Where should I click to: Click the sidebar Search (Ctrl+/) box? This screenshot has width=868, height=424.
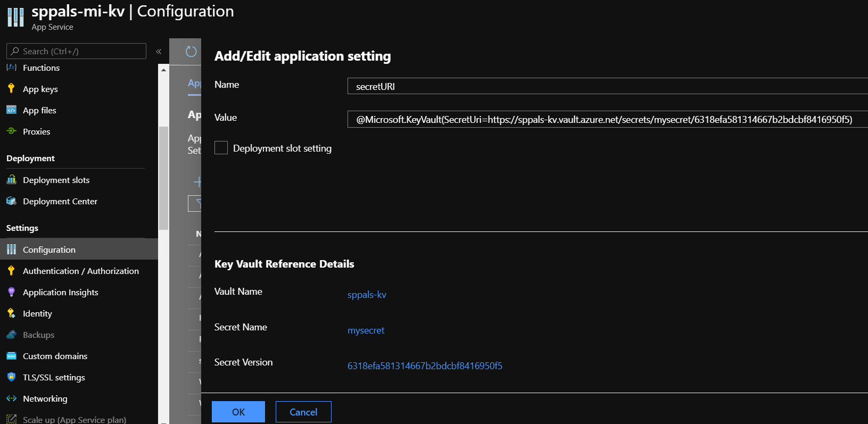pyautogui.click(x=76, y=51)
